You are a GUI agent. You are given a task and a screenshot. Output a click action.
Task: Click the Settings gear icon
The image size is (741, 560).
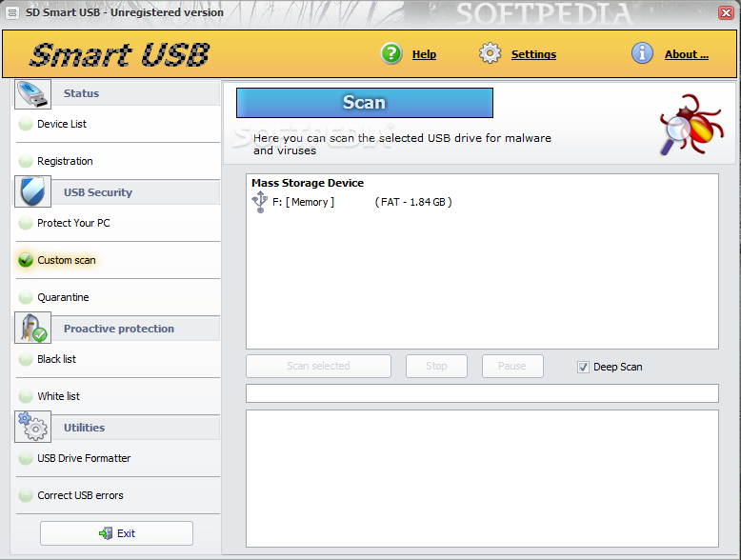pyautogui.click(x=490, y=53)
